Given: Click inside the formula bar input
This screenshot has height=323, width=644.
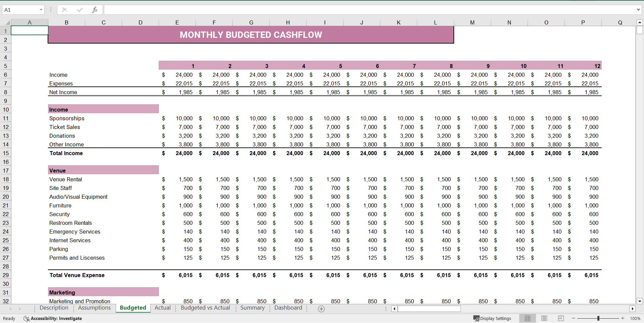Looking at the screenshot, I should 369,10.
